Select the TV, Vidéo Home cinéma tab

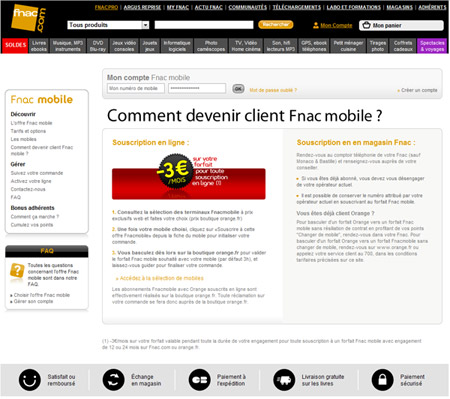pos(246,46)
